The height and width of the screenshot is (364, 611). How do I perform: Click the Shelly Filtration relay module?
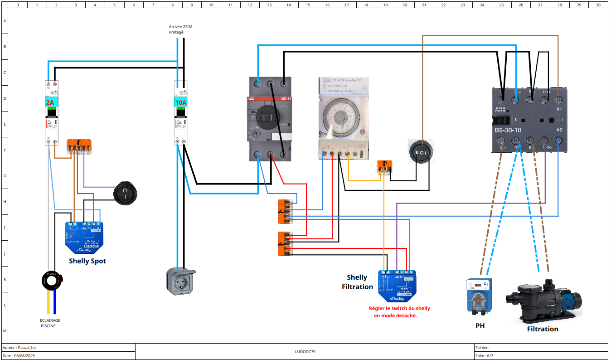[x=396, y=286]
